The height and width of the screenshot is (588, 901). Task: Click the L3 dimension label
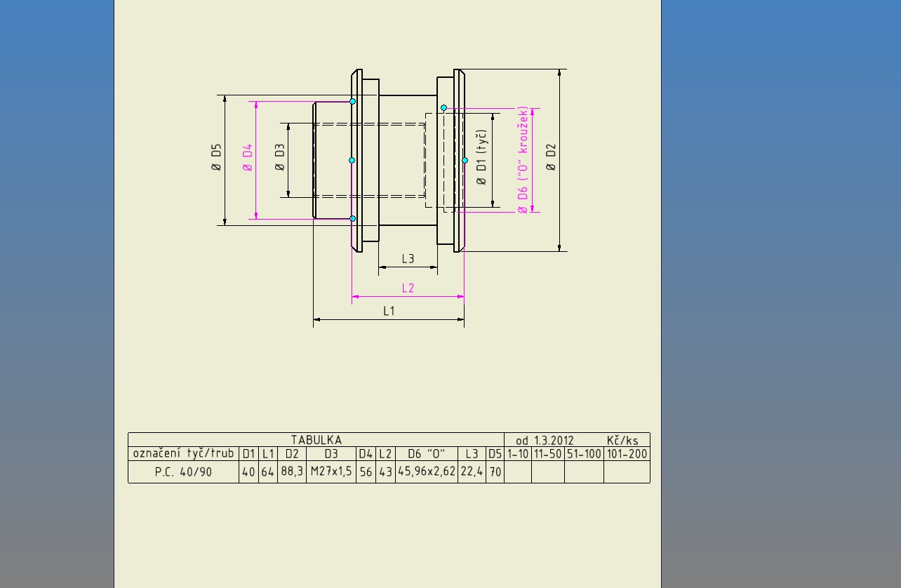408,259
